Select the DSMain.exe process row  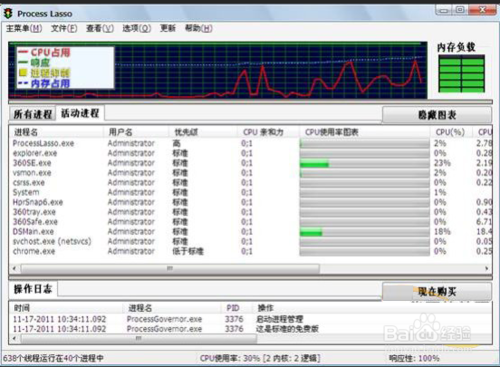[250, 232]
